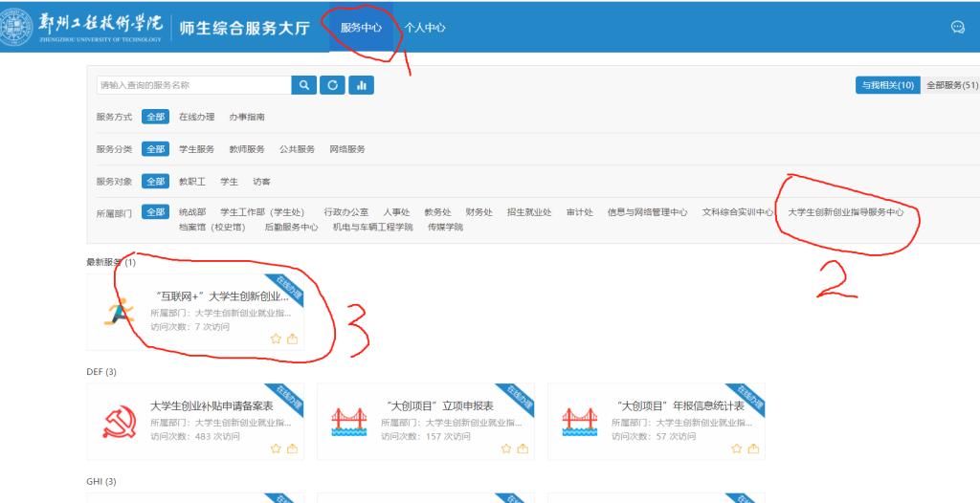Filter department by 招生就业处

click(529, 212)
